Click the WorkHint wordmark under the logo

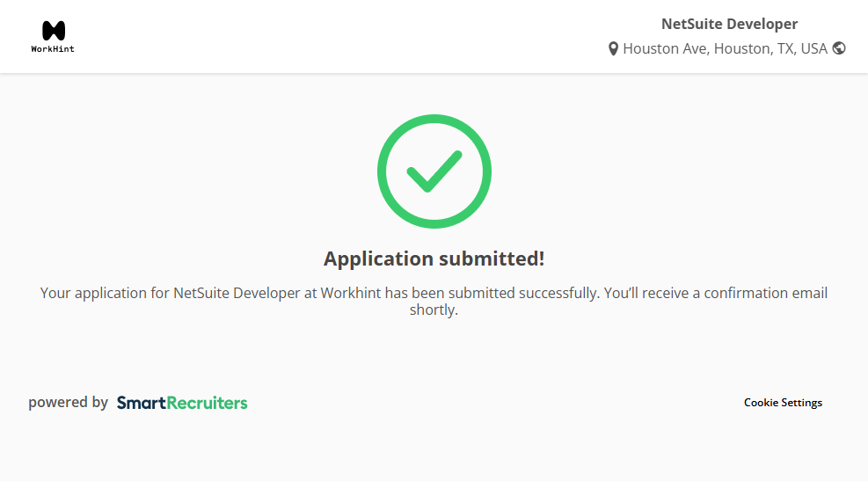pyautogui.click(x=53, y=49)
